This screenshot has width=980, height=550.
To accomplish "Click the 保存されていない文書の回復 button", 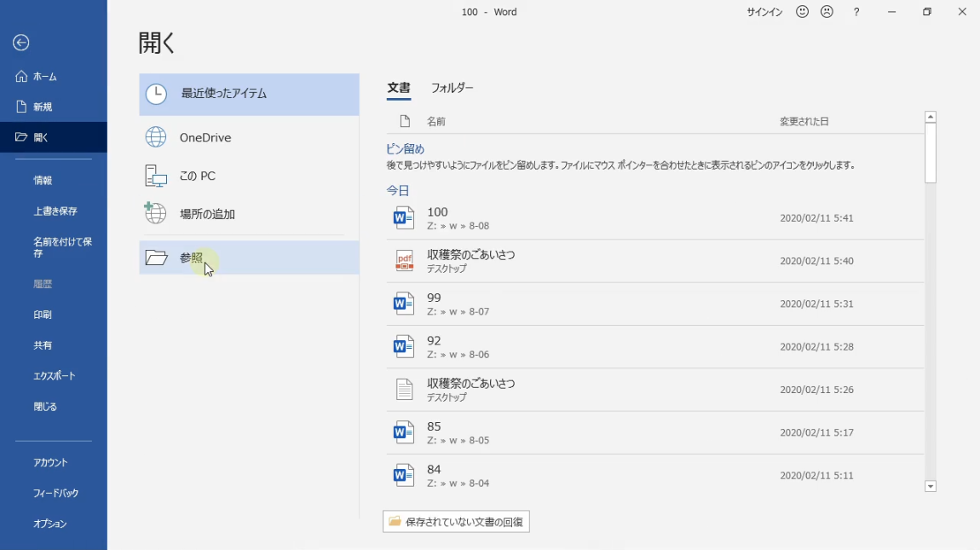I will click(x=456, y=521).
